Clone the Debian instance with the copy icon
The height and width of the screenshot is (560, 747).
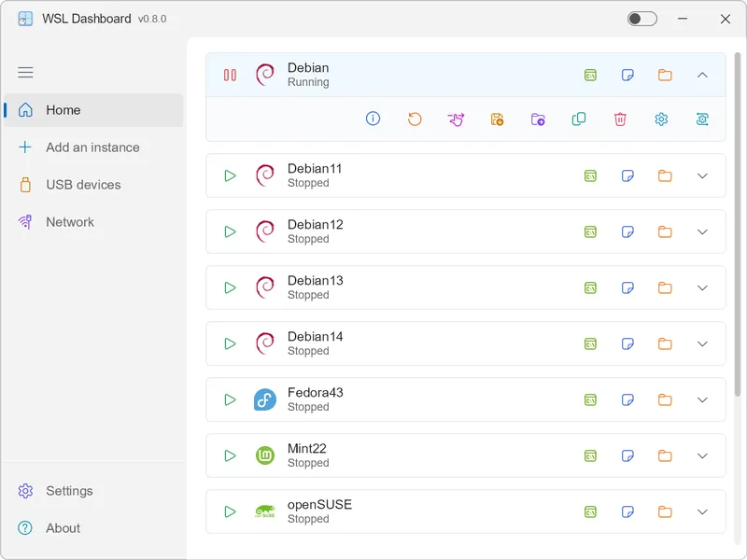point(579,119)
